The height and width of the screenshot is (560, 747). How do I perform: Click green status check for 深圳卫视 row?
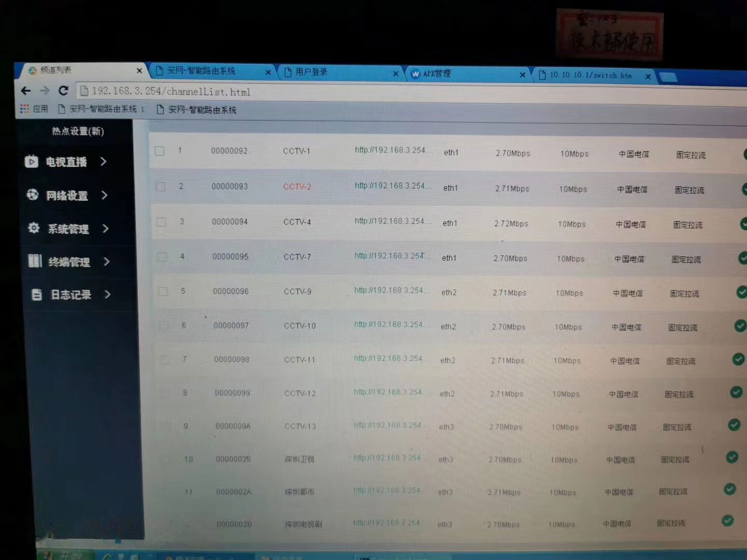[x=732, y=457]
